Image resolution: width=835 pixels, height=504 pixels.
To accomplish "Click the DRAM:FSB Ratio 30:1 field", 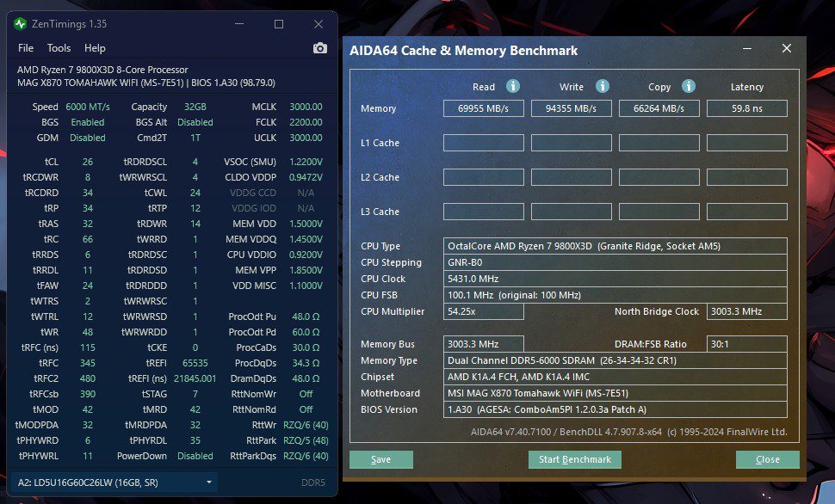I will click(x=747, y=344).
